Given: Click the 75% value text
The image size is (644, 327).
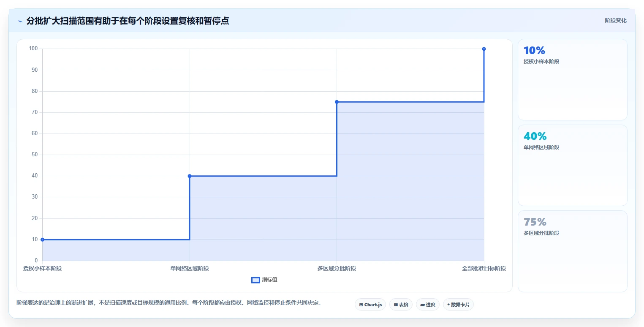Looking at the screenshot, I should point(535,222).
